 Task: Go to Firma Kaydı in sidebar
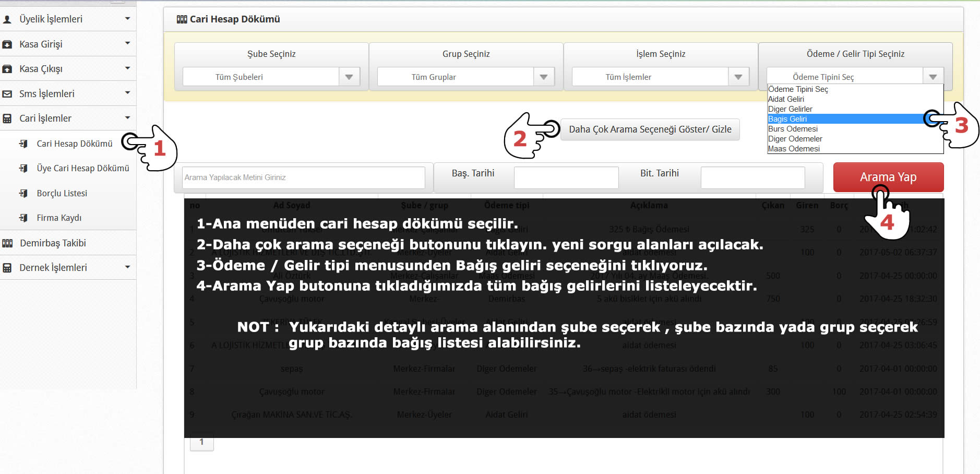click(59, 218)
